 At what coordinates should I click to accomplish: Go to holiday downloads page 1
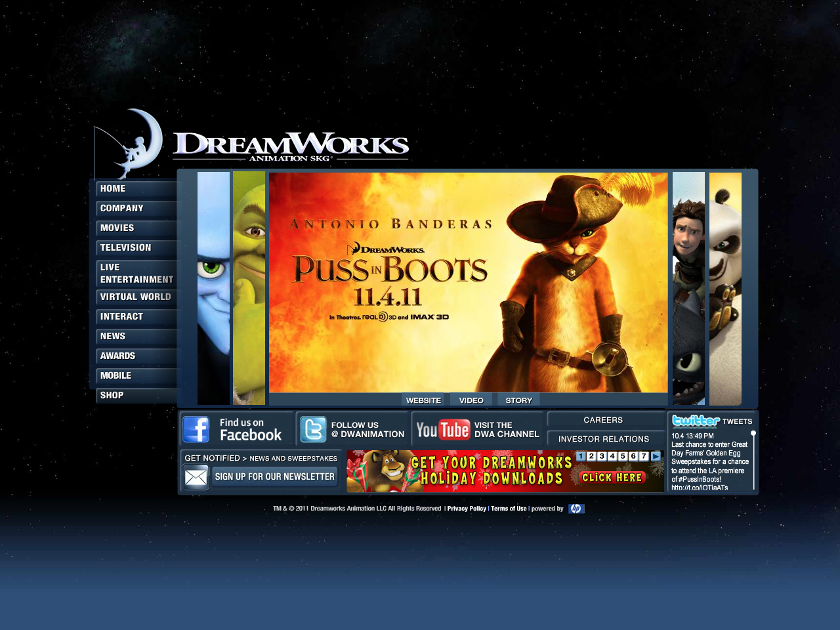click(x=581, y=456)
